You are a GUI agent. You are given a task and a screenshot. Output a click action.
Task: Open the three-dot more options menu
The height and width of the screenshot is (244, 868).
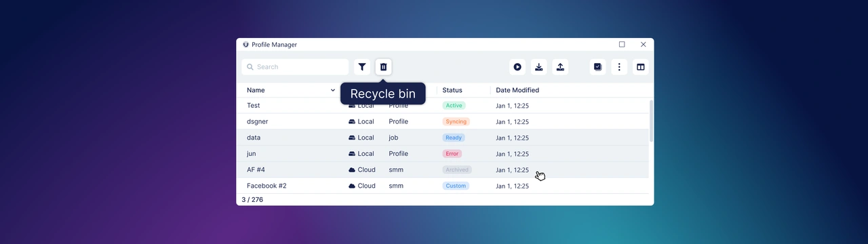(x=619, y=67)
